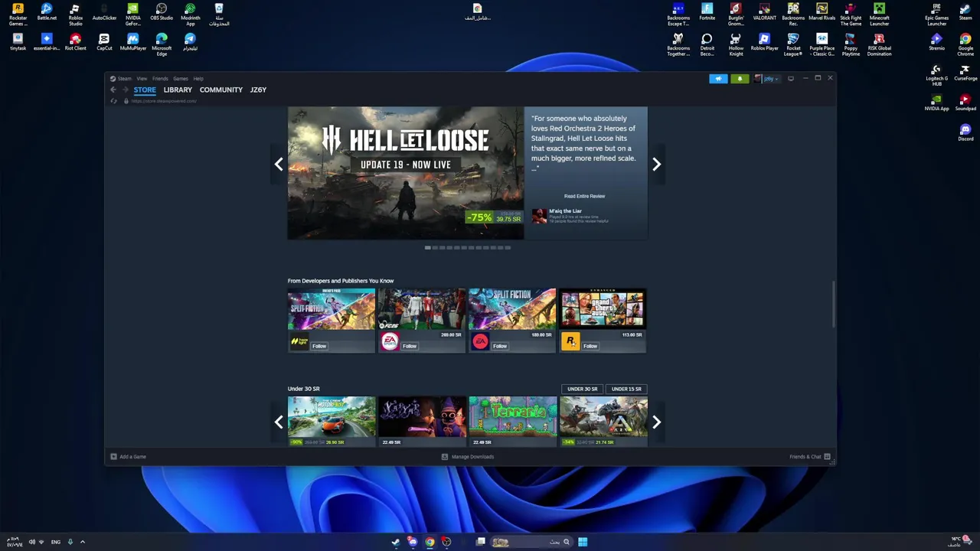Open the Grand Theft Auto game card
Image resolution: width=980 pixels, height=551 pixels.
(x=603, y=309)
